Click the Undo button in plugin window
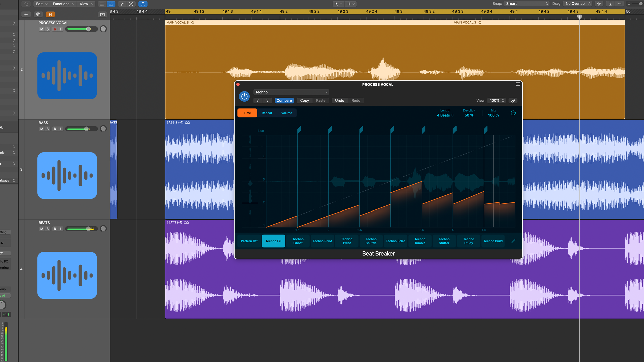The width and height of the screenshot is (644, 362). click(339, 101)
